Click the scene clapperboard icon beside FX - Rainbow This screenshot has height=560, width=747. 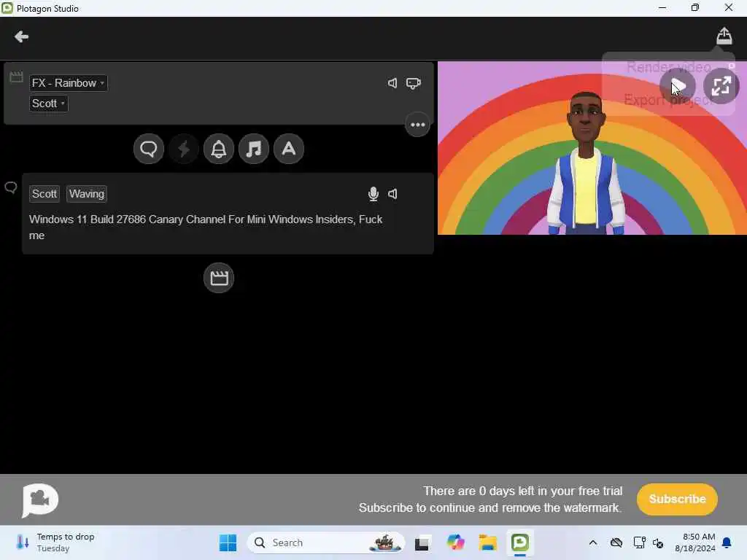16,77
